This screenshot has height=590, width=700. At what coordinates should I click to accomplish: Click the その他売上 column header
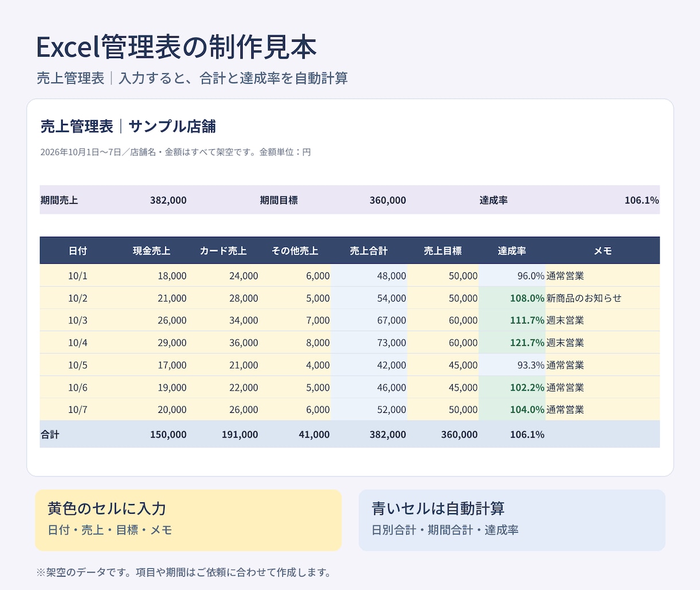click(295, 251)
